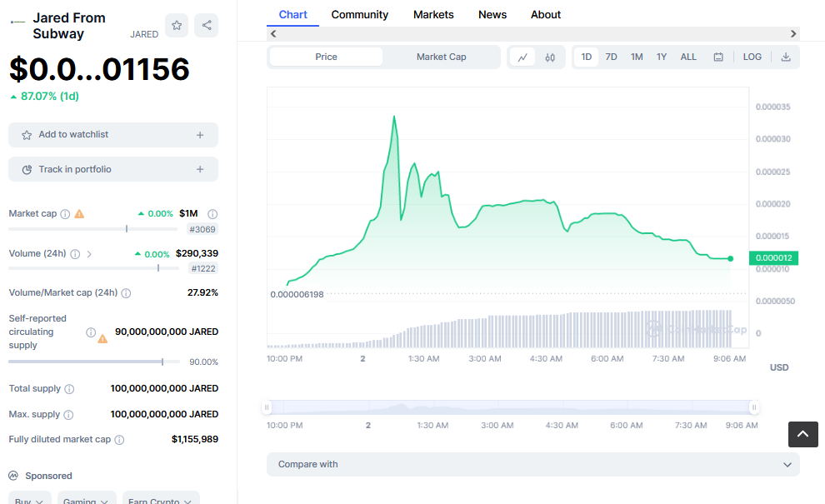This screenshot has height=504, width=825.
Task: Toggle LOG scale on chart
Action: (x=752, y=57)
